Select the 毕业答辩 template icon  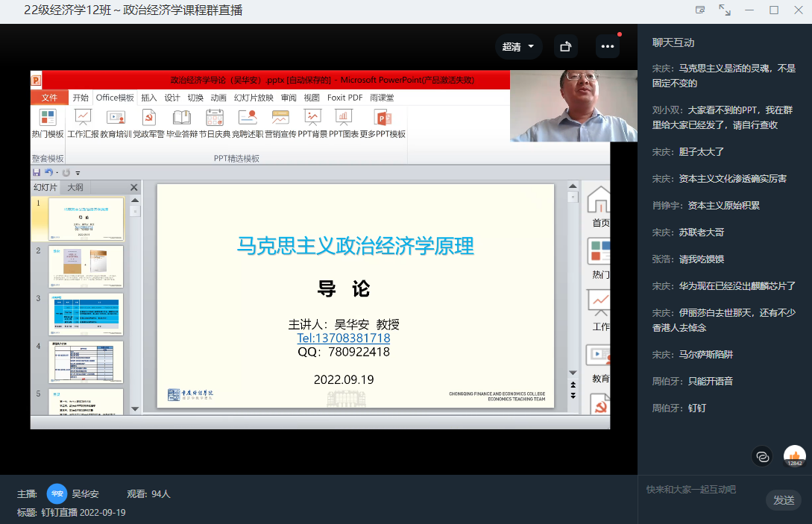click(x=182, y=123)
